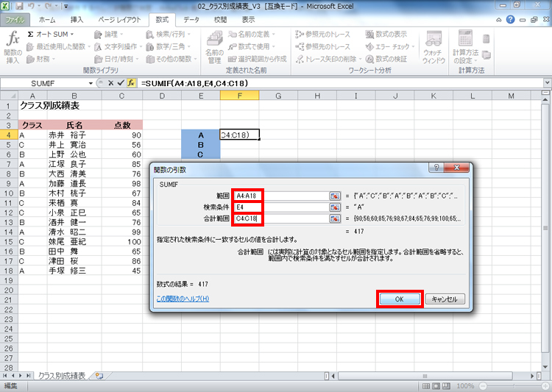Click the Name Manager (名前の管理) icon
The width and height of the screenshot is (552, 392).
point(214,48)
